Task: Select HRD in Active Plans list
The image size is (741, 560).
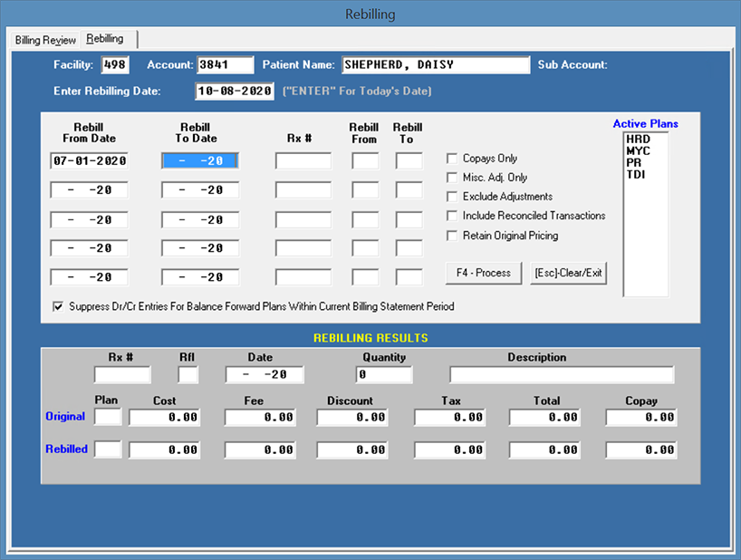Action: 638,140
